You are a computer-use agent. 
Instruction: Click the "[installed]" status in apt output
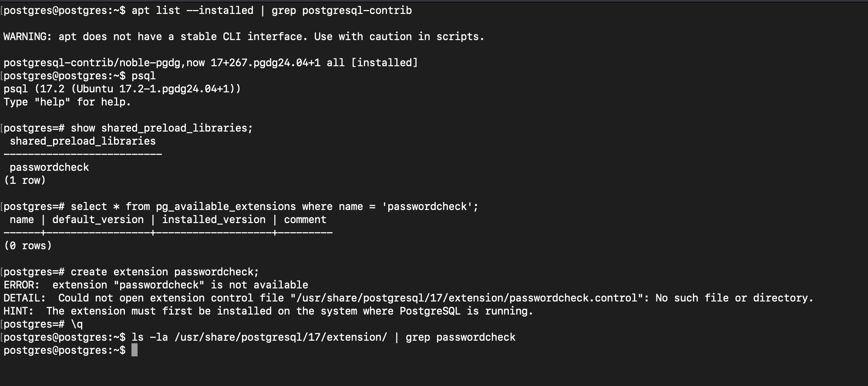[x=384, y=63]
